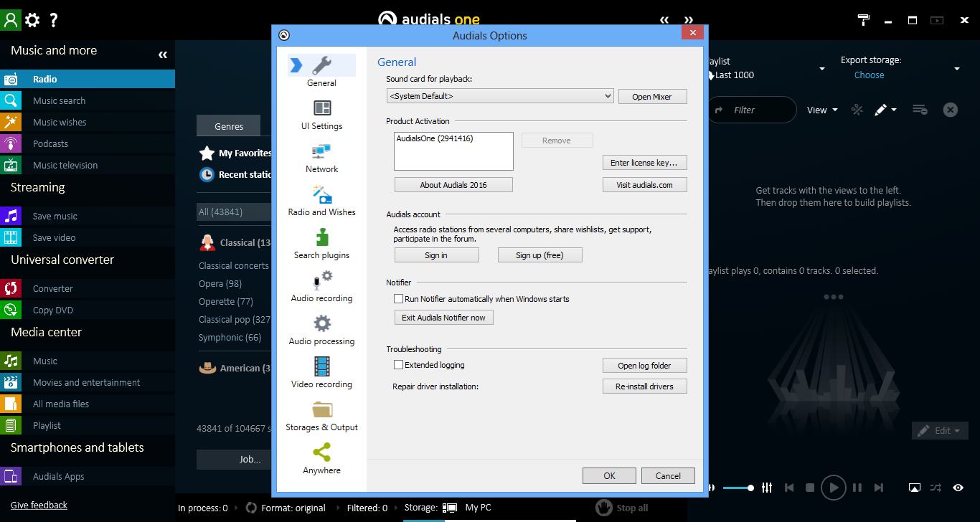Screen dimensions: 980x522
Task: Open the Podcasts icon in sidebar
Action: click(11, 143)
